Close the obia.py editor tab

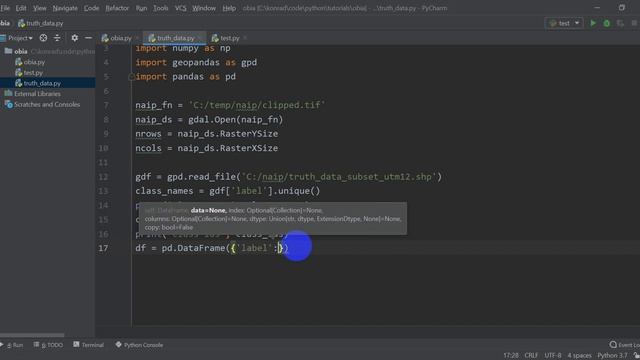(x=137, y=38)
